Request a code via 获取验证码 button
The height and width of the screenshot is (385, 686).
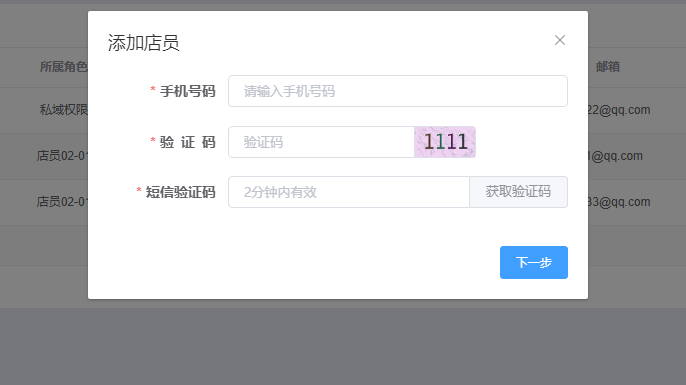pos(518,192)
